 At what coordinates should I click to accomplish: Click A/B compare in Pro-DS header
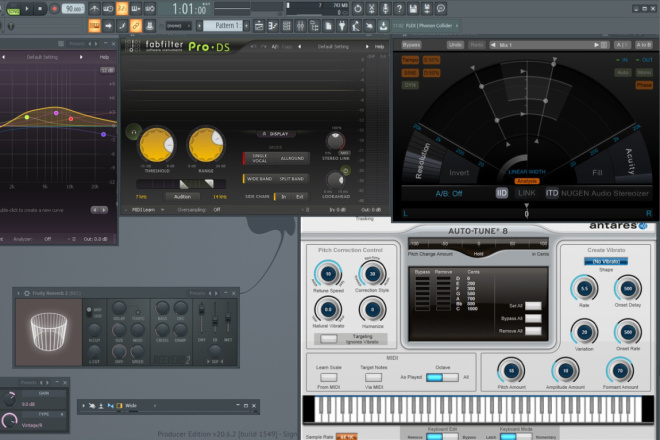pos(275,47)
